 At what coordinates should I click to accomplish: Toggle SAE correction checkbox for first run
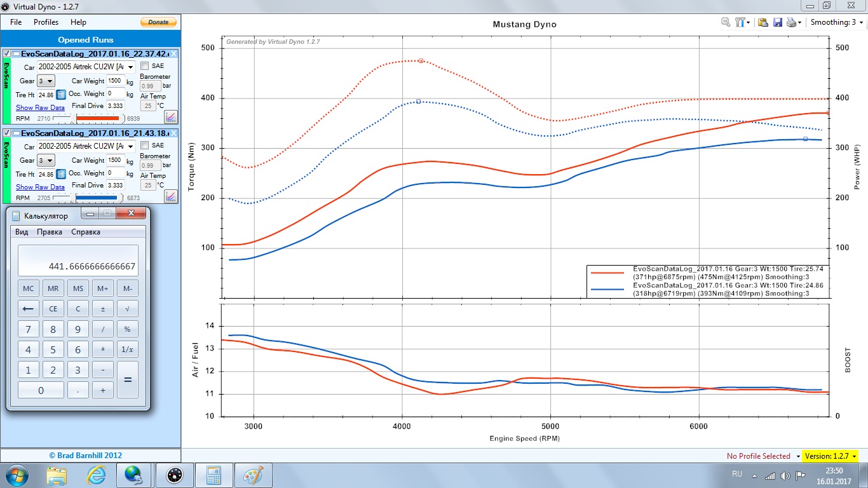pos(145,66)
